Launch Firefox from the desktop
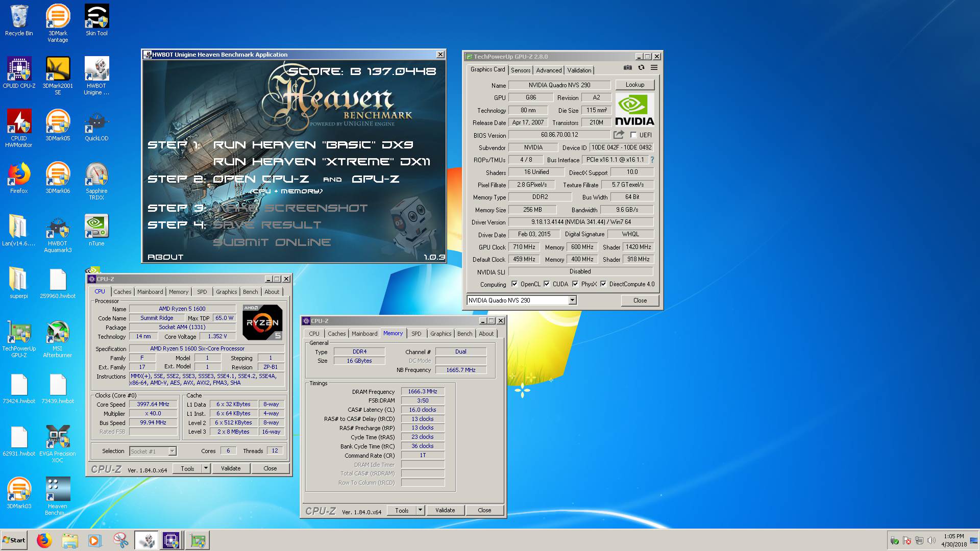The image size is (980, 551). pos(19,178)
